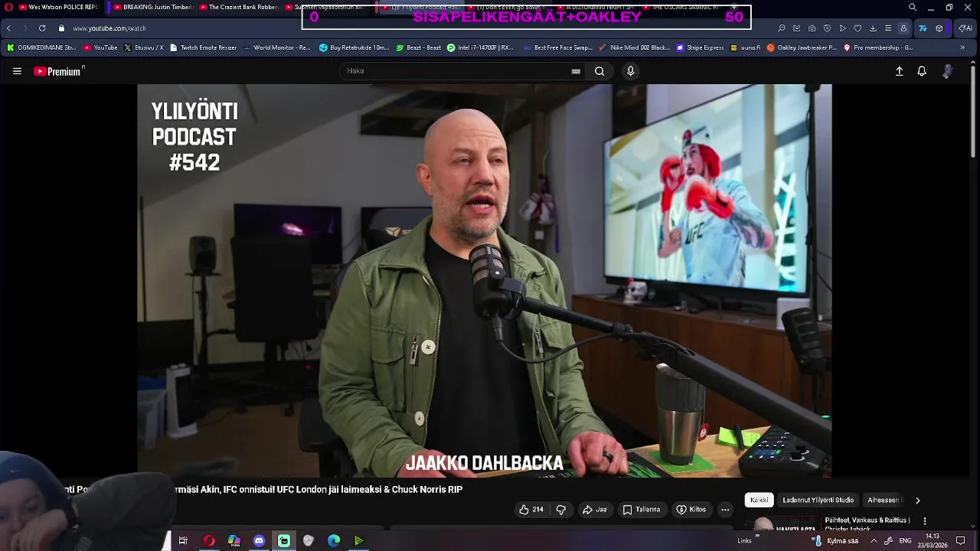This screenshot has height=551, width=980.
Task: Open the YouTube hamburger guide menu
Action: tap(17, 71)
